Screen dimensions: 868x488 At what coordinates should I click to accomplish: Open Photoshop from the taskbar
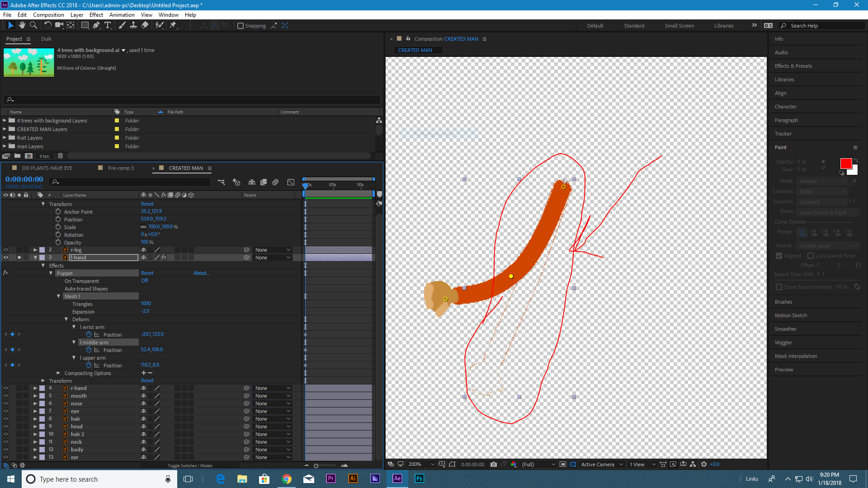tap(419, 479)
